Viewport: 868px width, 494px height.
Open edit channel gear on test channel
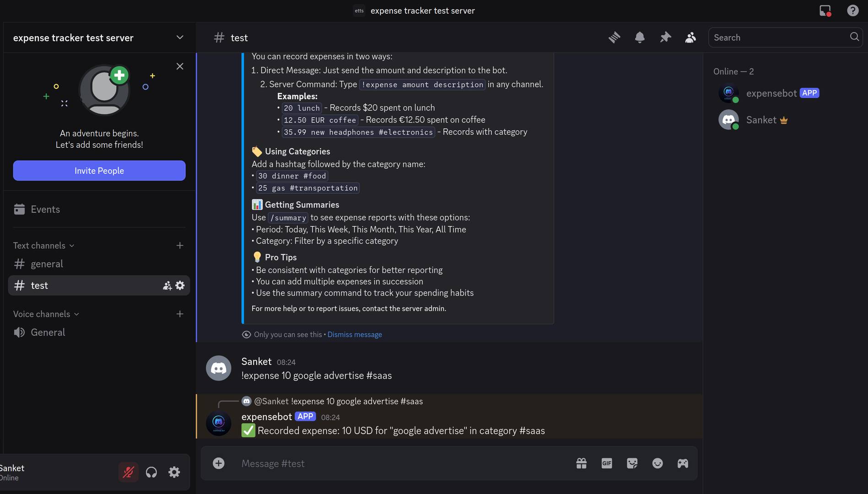pos(180,285)
